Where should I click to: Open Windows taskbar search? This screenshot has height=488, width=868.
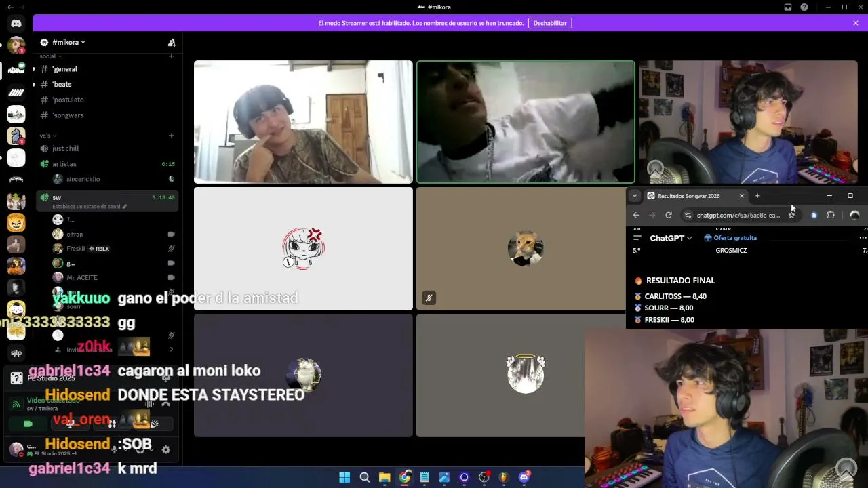[365, 477]
